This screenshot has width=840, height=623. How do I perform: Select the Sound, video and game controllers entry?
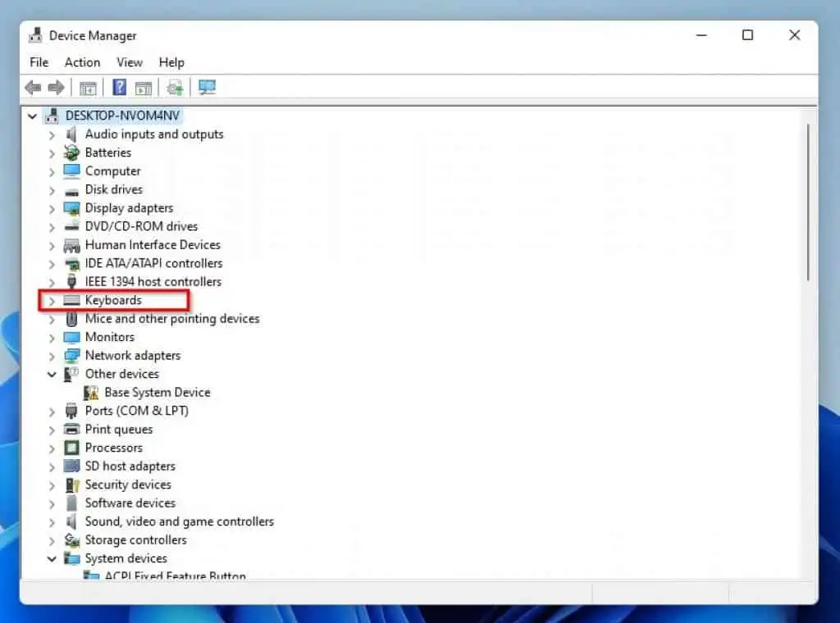[180, 521]
